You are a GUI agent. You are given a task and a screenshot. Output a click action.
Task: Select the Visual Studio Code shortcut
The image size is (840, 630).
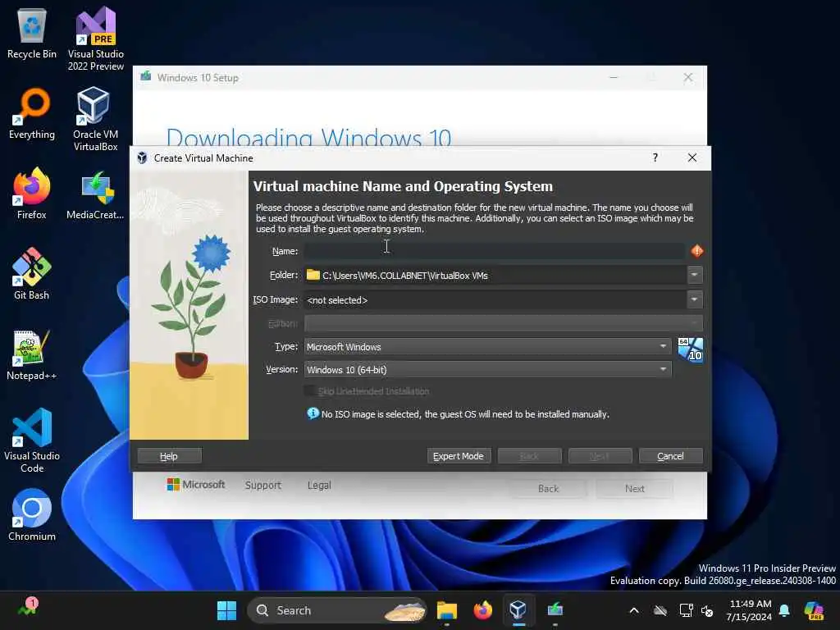click(x=32, y=441)
